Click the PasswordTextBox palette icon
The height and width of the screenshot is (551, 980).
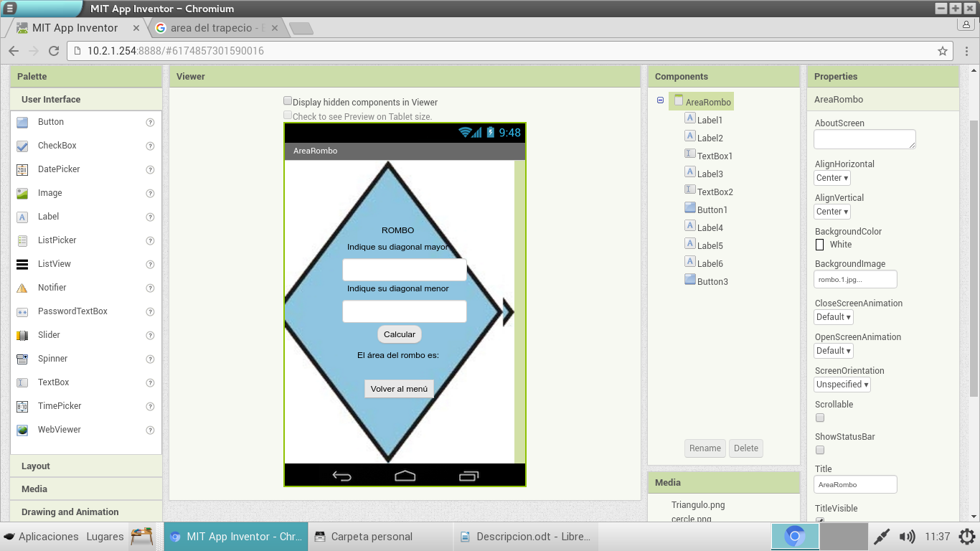23,311
